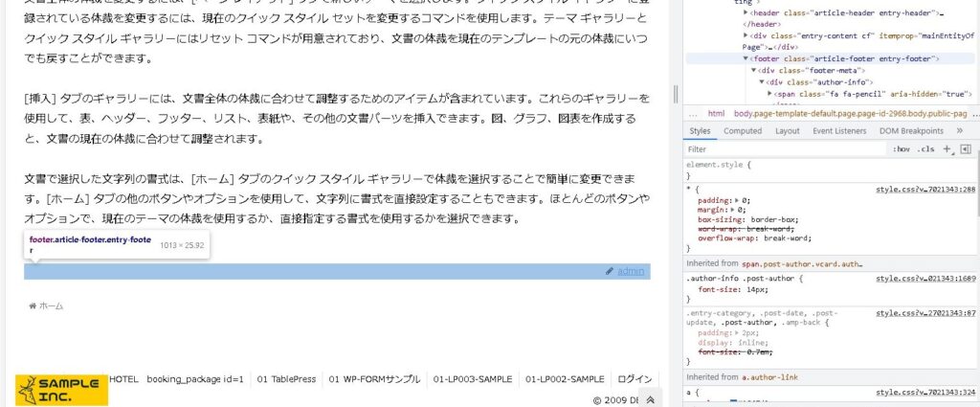This screenshot has height=407, width=980.
Task: Expand the span fa fa-pencil node
Action: click(x=769, y=94)
